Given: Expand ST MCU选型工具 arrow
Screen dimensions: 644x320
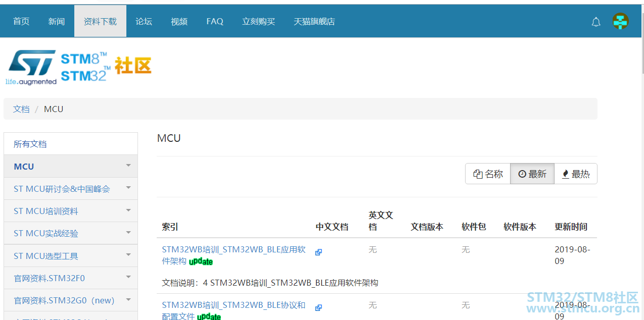Looking at the screenshot, I should (x=128, y=255).
